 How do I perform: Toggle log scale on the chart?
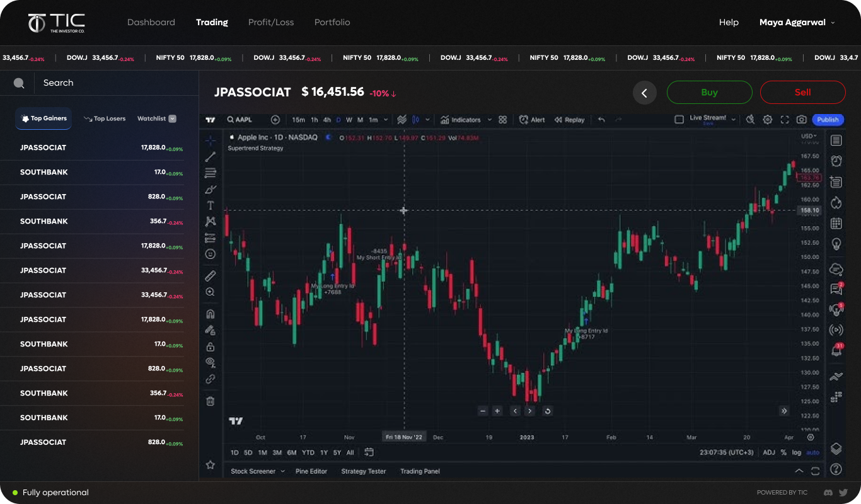click(x=797, y=452)
